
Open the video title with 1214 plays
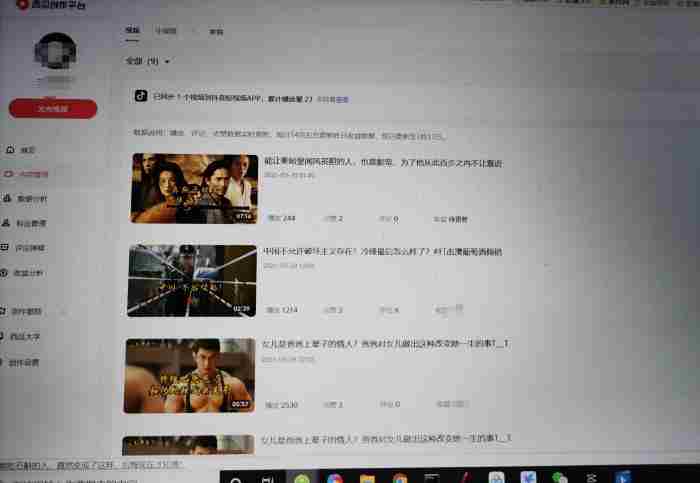pos(382,251)
